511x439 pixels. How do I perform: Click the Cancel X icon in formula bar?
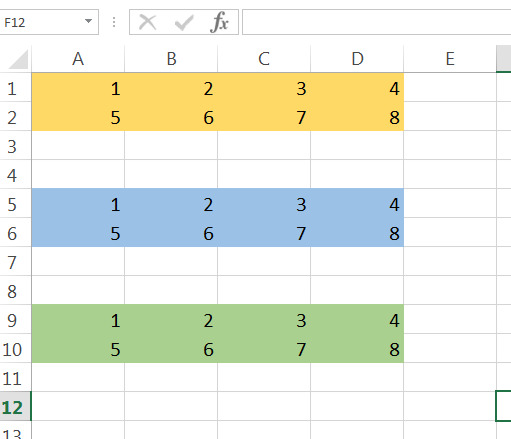tap(147, 22)
